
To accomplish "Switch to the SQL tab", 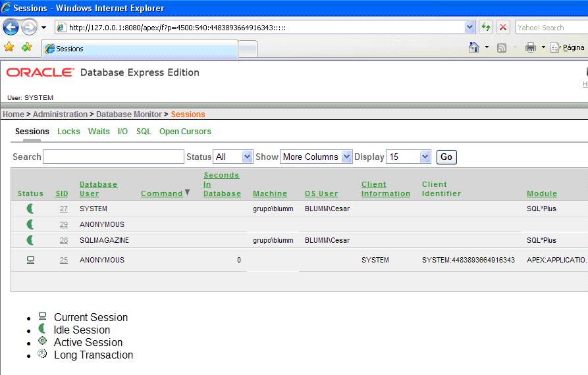I will tap(144, 132).
